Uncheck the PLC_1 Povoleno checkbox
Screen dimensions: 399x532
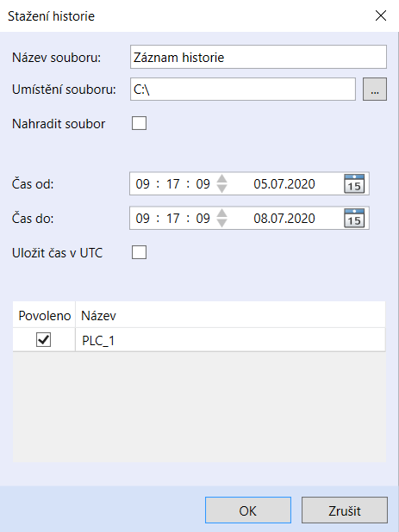click(43, 340)
